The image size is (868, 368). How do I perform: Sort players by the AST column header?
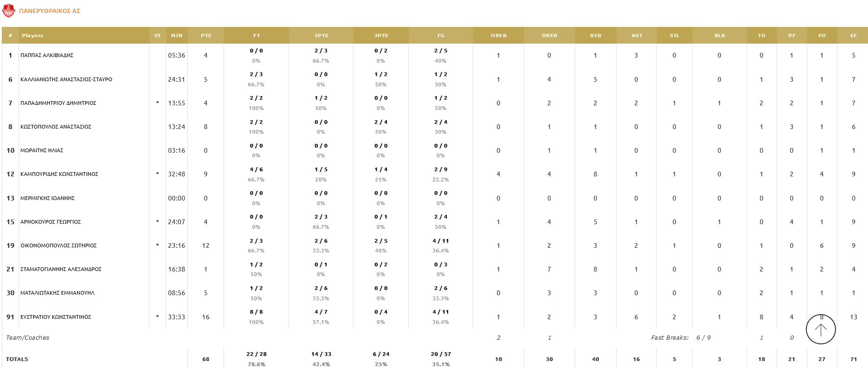[637, 35]
